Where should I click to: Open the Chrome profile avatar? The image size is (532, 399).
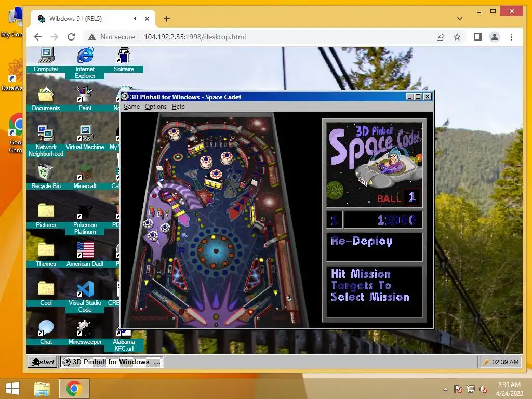(x=495, y=37)
